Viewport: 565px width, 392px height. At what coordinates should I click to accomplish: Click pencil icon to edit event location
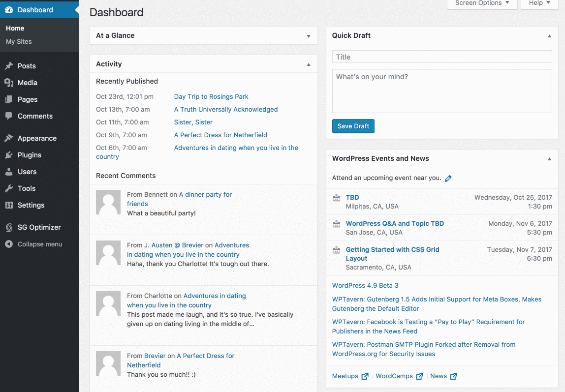pos(448,178)
